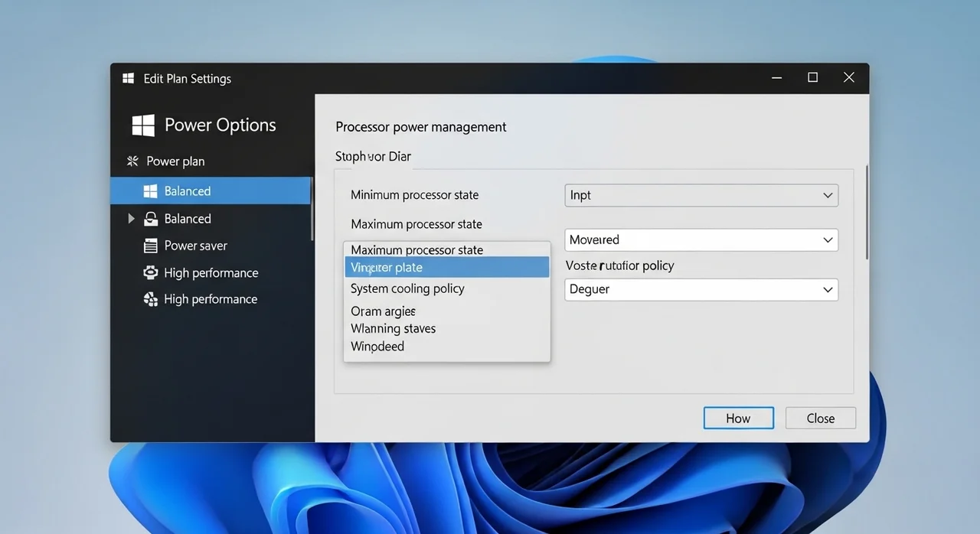Click the icon of the bottom High performance item
Viewport: 980px width, 534px height.
[151, 300]
